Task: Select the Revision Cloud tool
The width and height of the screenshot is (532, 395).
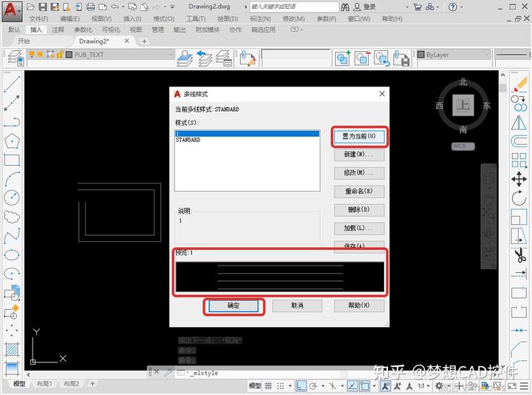Action: click(x=12, y=217)
